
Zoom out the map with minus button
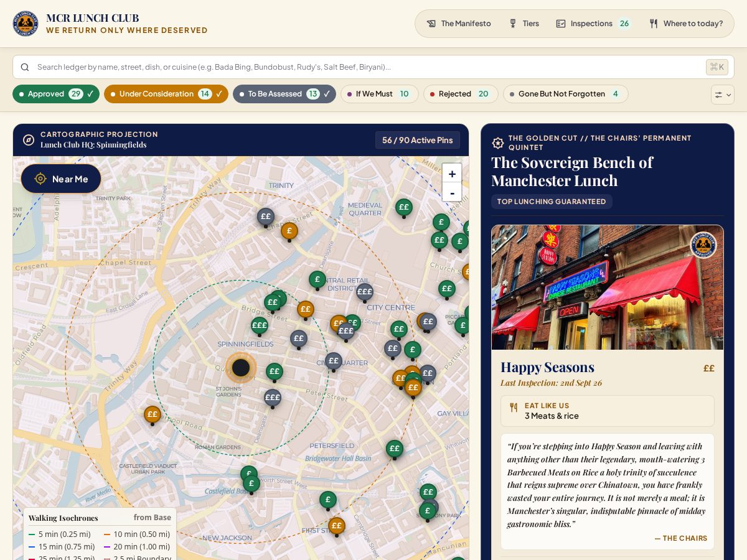[452, 192]
